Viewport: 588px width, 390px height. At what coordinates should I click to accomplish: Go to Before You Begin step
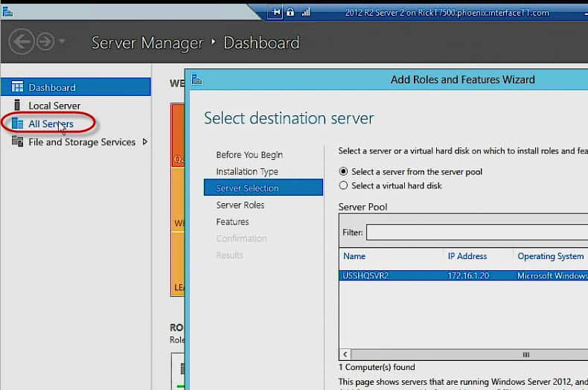pyautogui.click(x=249, y=155)
